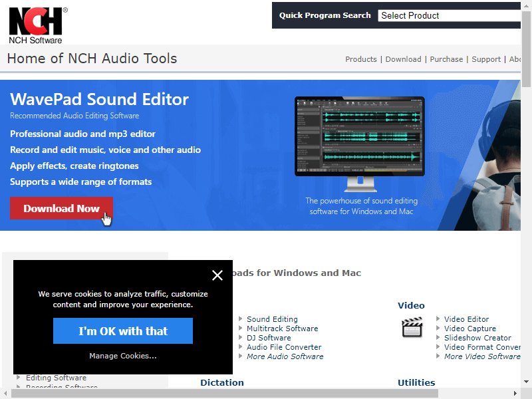Open the Video Editor link
Viewport: 532px width, 399px height.
coord(467,319)
